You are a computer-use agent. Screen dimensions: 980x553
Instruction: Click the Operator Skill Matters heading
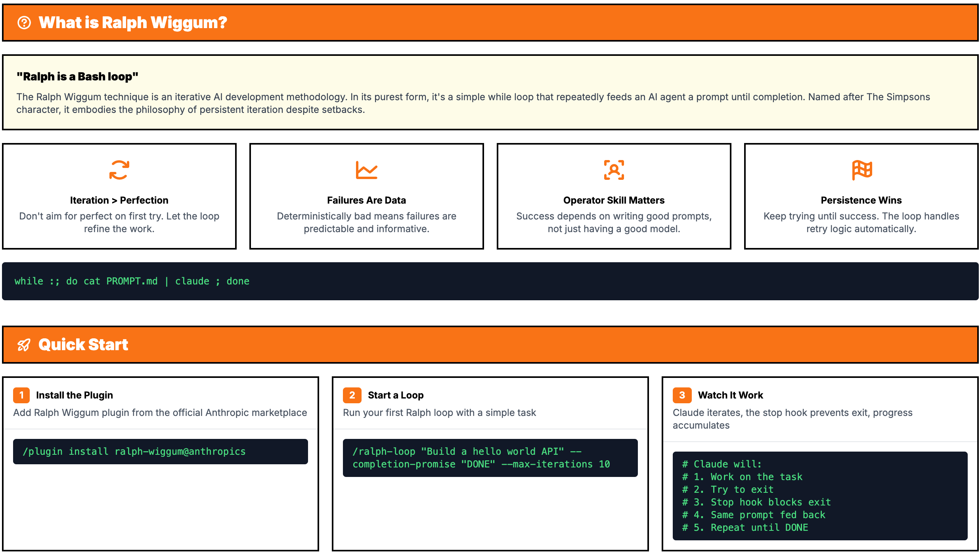[x=614, y=200]
